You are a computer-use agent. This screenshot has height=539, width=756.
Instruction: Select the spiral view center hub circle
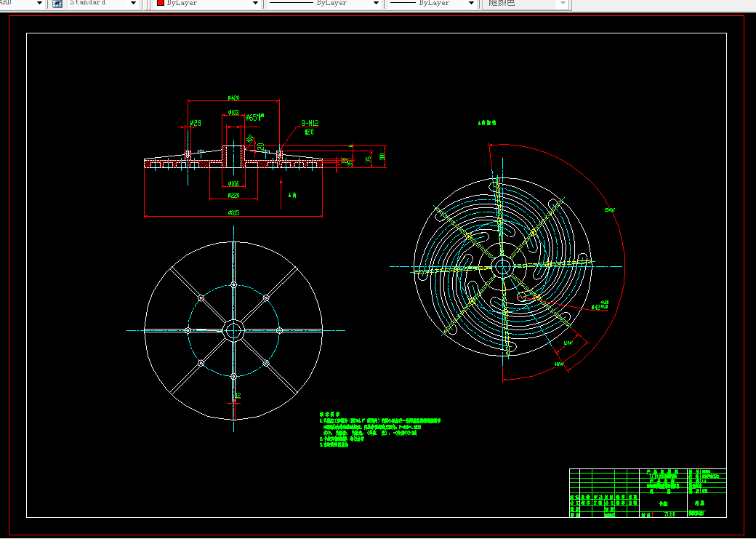[x=502, y=266]
